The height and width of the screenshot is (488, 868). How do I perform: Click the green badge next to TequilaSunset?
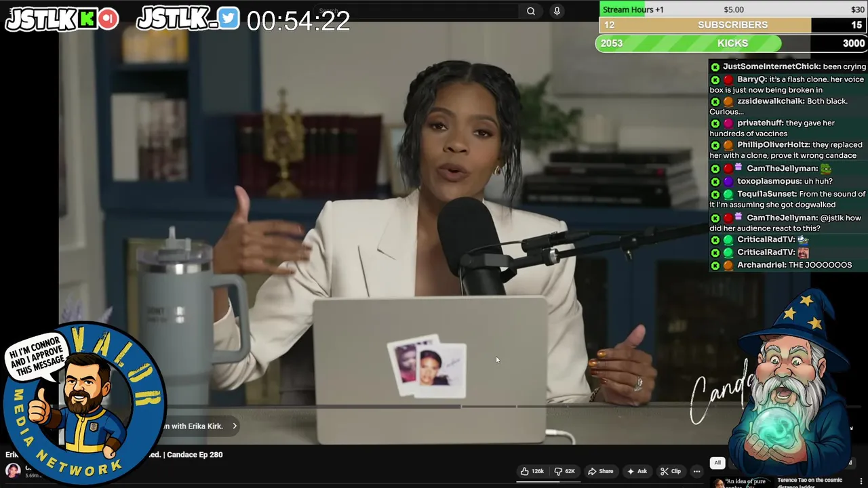(728, 195)
